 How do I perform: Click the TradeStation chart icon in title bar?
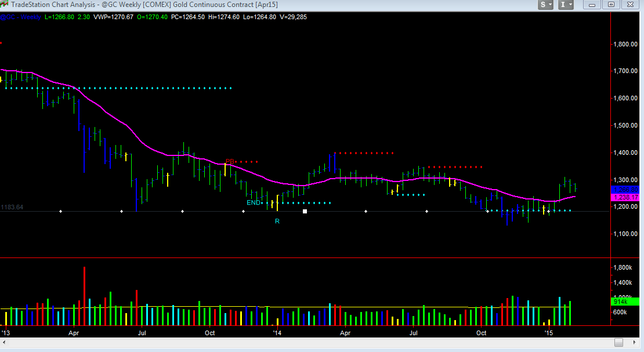tap(4, 5)
